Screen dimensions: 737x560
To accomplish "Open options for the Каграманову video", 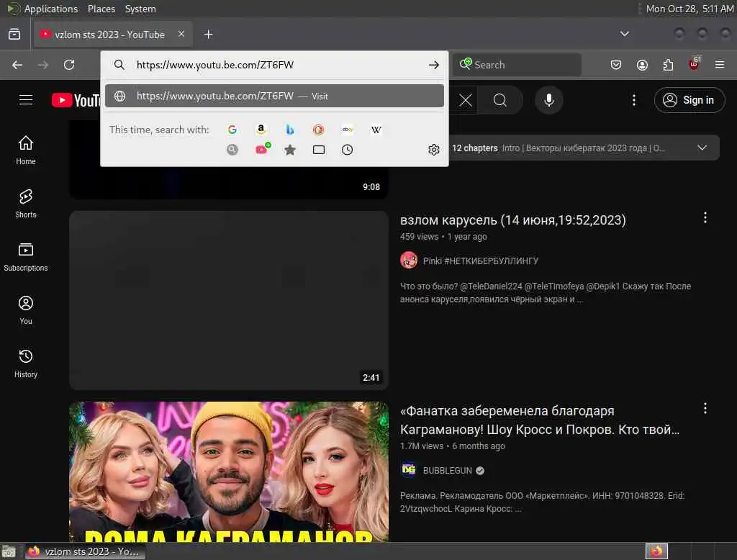I will pos(705,408).
